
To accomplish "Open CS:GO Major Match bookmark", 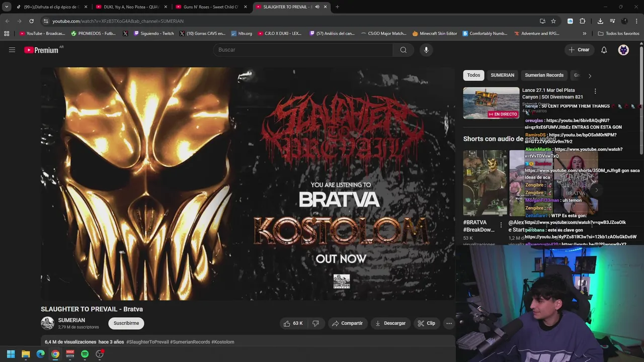I will 383,33.
